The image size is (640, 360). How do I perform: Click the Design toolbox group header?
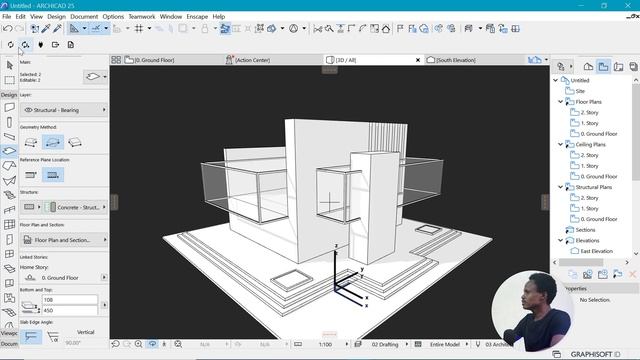pyautogui.click(x=9, y=95)
